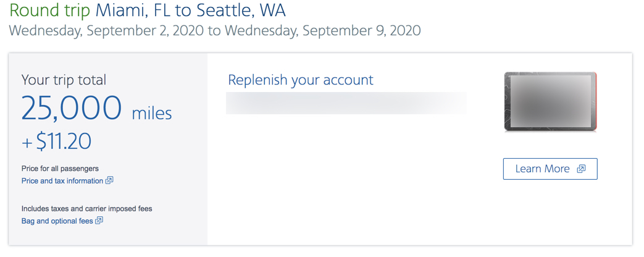This screenshot has height=257, width=644.
Task: Click the green Round trip heading text
Action: pyautogui.click(x=49, y=11)
